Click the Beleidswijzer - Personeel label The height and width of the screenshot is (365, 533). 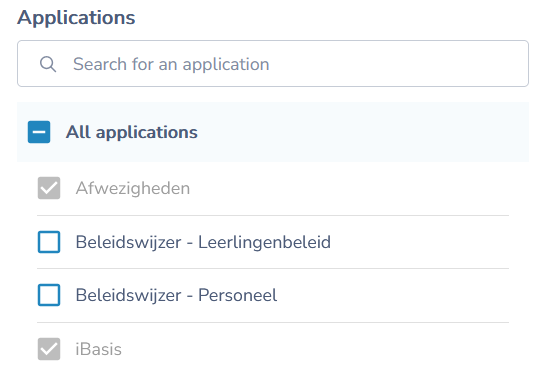(176, 295)
